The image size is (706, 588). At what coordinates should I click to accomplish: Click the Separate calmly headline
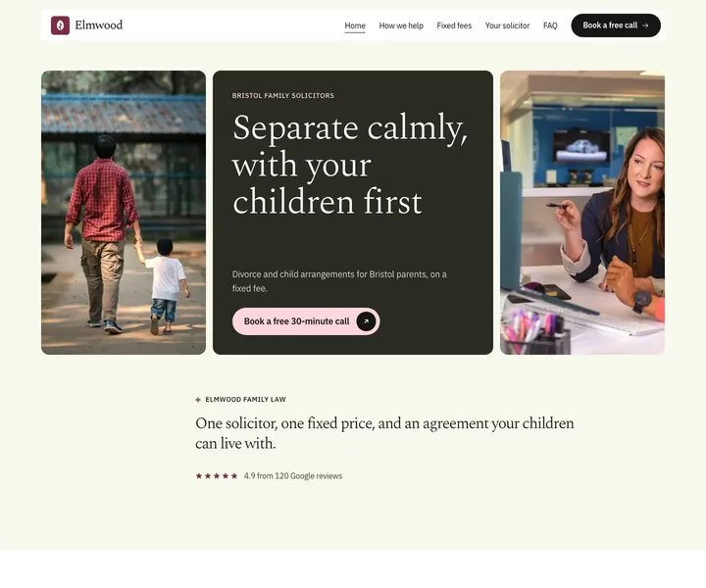point(350,165)
